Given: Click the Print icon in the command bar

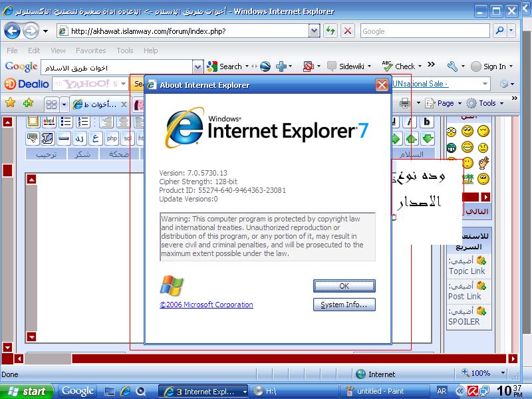Looking at the screenshot, I should [404, 103].
